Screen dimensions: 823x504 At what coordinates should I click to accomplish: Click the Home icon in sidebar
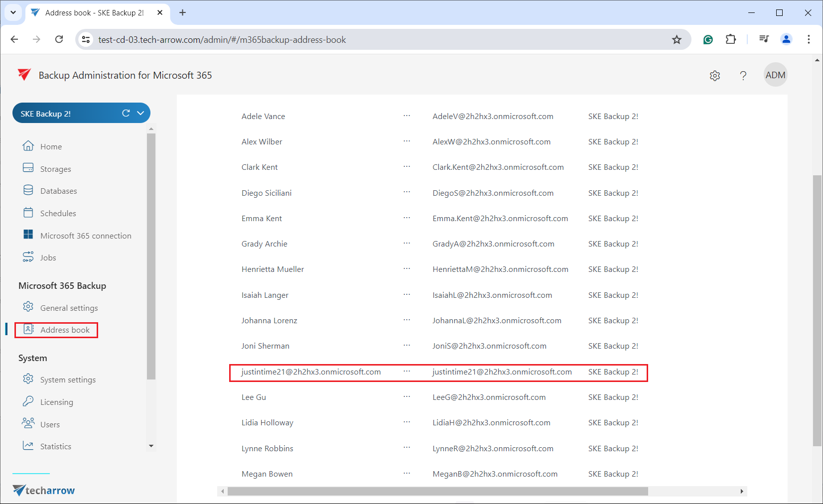click(28, 146)
